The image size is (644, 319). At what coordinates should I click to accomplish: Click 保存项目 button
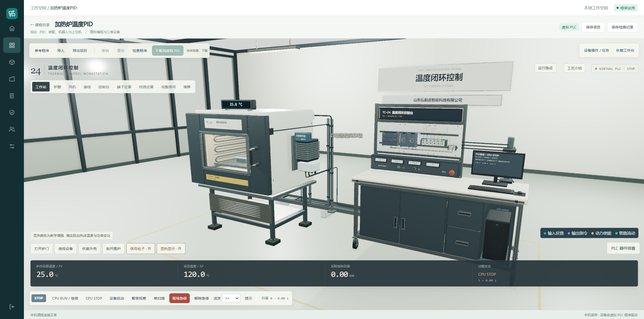click(593, 27)
